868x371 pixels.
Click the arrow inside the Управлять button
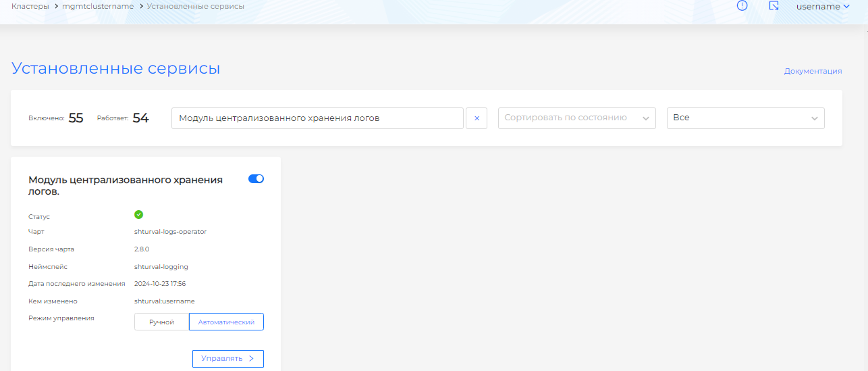251,359
